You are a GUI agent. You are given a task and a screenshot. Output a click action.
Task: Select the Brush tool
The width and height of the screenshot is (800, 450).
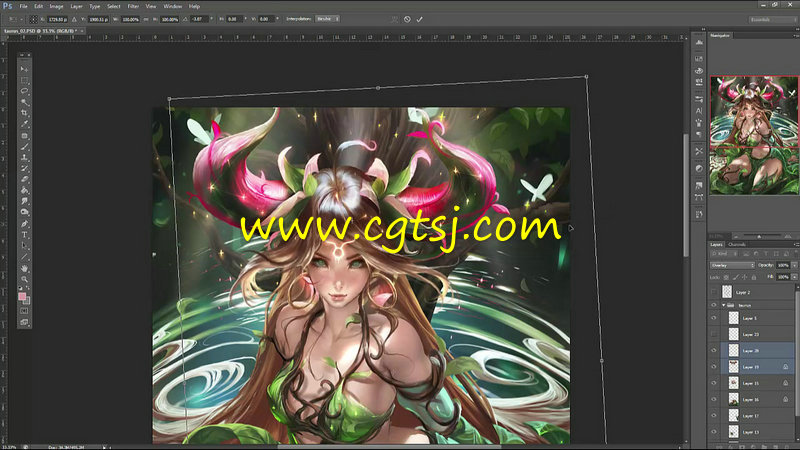(x=24, y=147)
